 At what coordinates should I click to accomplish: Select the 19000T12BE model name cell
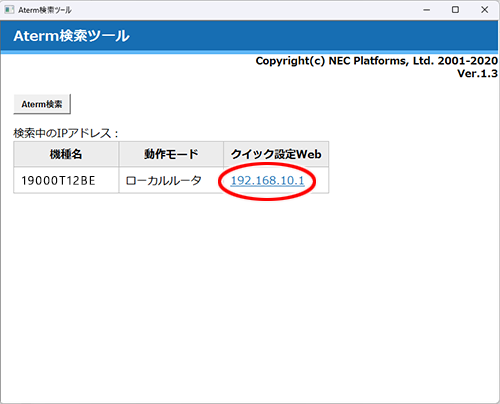click(66, 180)
